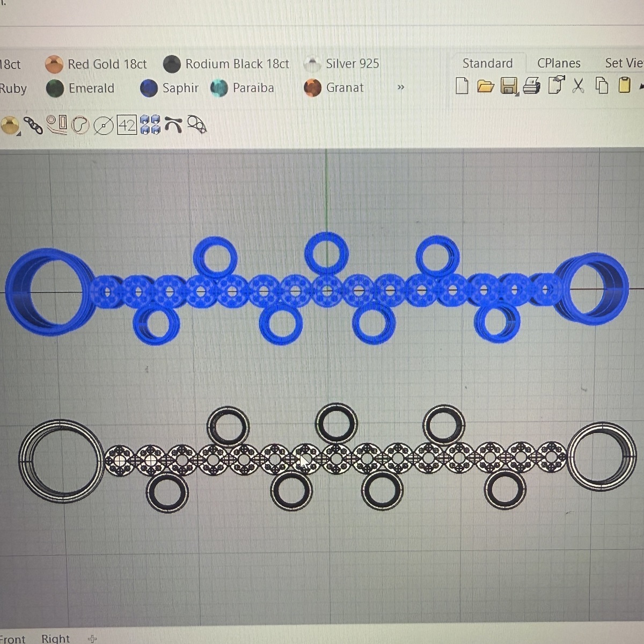Paste using the clipboard icon

624,86
